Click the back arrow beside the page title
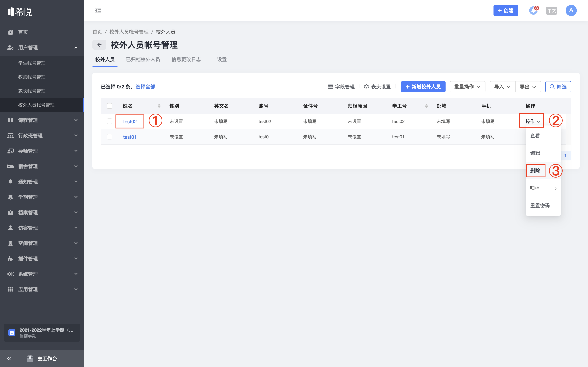The height and width of the screenshot is (367, 588). [x=99, y=45]
